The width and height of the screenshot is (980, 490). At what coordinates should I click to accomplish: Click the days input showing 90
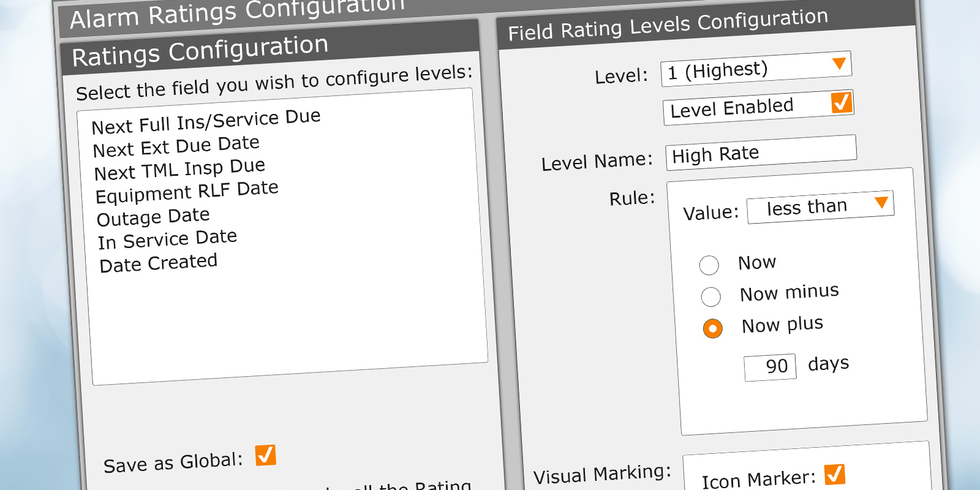[770, 367]
